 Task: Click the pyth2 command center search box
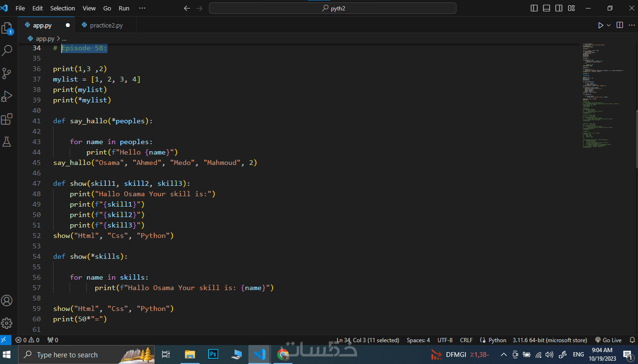tap(333, 8)
